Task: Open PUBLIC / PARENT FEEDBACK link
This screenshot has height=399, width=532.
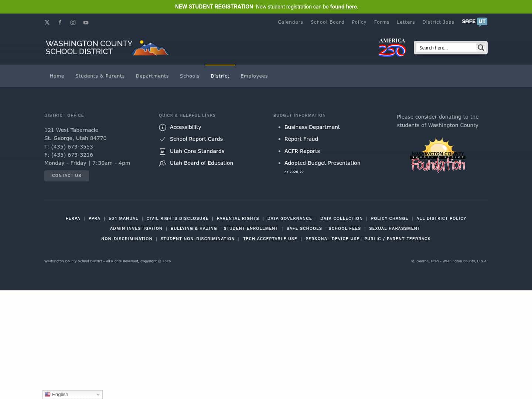Action: [x=398, y=239]
